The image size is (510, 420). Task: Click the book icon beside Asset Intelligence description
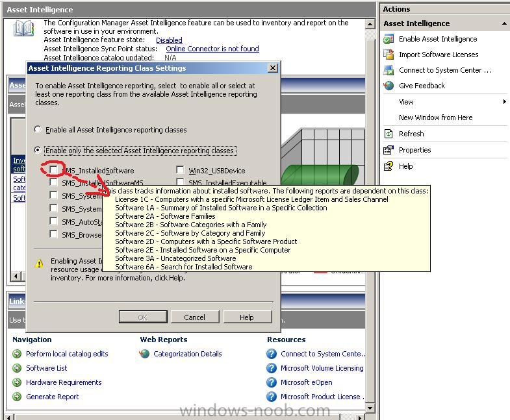[x=24, y=29]
